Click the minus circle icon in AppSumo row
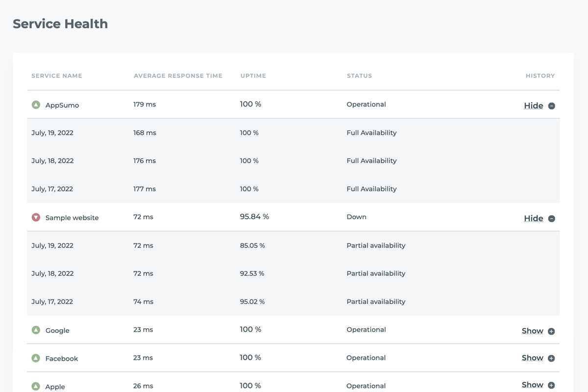The height and width of the screenshot is (392, 588). (552, 106)
